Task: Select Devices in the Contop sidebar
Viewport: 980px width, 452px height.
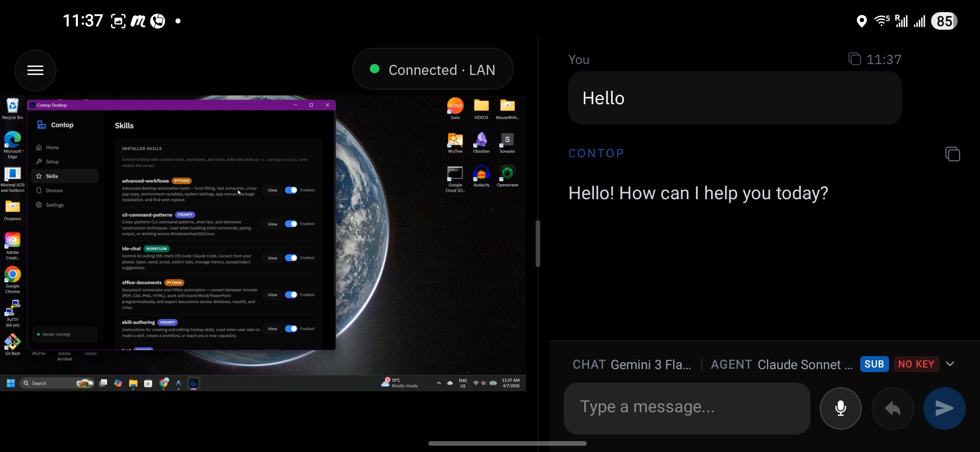Action: pos(54,190)
